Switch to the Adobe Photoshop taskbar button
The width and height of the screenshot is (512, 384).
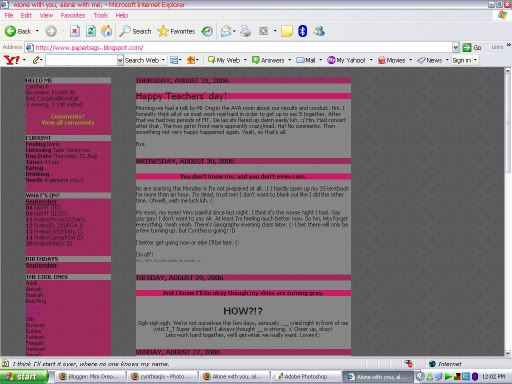coord(306,377)
